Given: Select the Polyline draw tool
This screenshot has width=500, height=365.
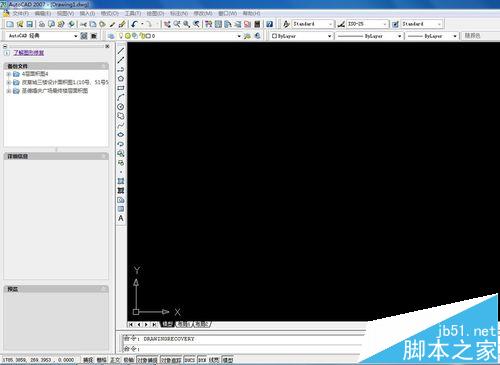Looking at the screenshot, I should click(121, 69).
